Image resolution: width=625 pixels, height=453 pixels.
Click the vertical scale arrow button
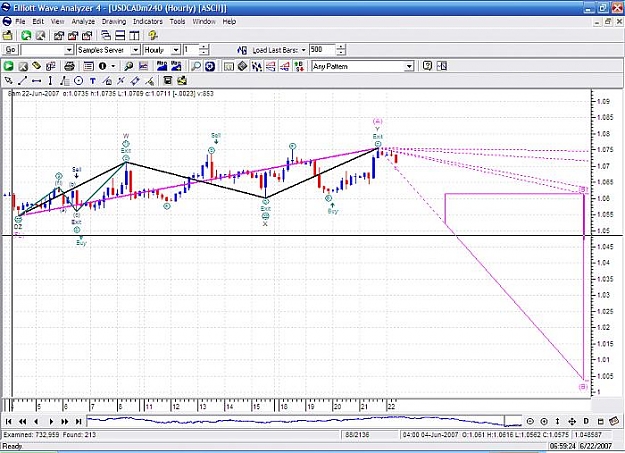[x=557, y=421]
